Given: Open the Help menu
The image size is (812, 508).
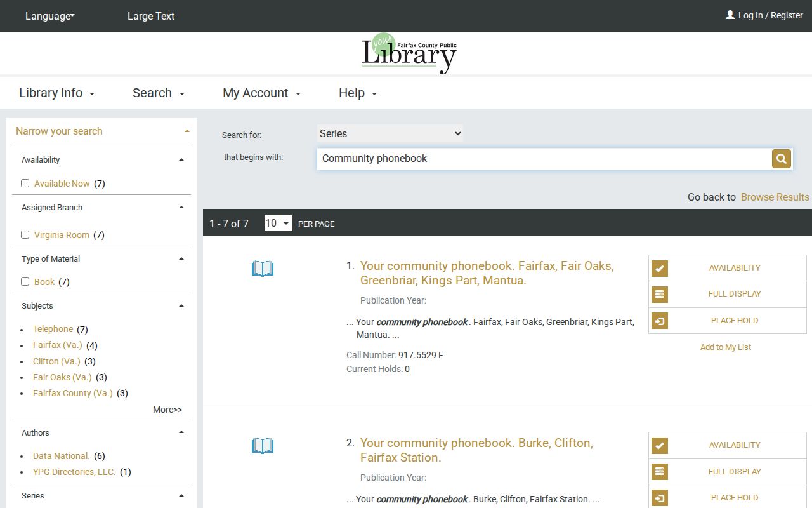Looking at the screenshot, I should tap(358, 93).
